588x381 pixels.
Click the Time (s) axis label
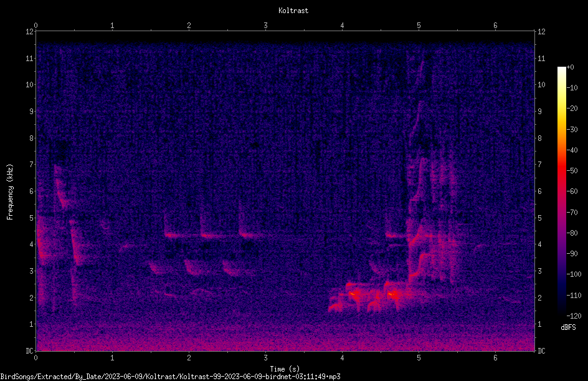pos(285,369)
